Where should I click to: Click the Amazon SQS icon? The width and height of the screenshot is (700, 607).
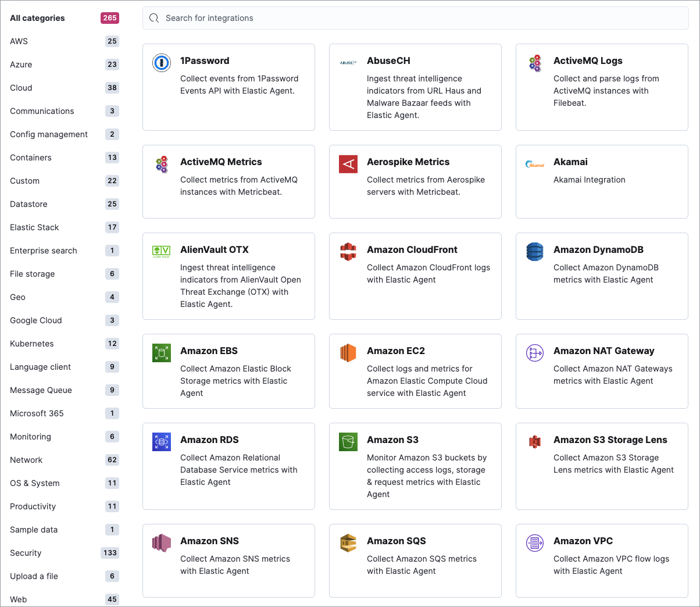(348, 543)
